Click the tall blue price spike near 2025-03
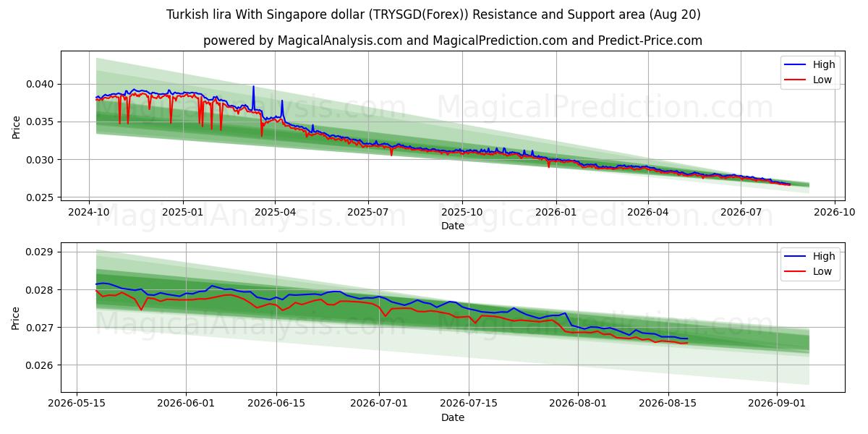This screenshot has width=868, height=434. click(253, 98)
